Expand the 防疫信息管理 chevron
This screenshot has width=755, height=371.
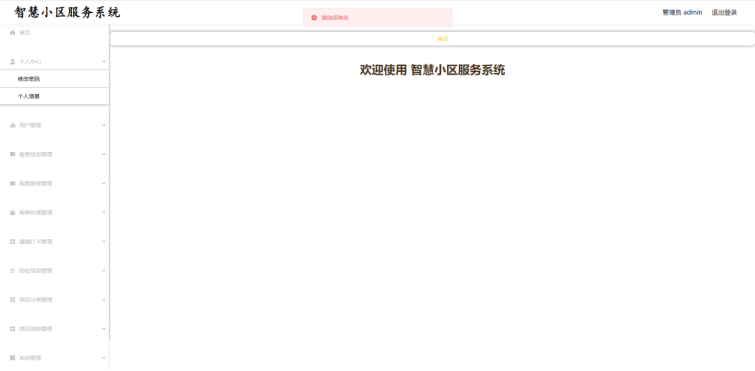pos(104,270)
